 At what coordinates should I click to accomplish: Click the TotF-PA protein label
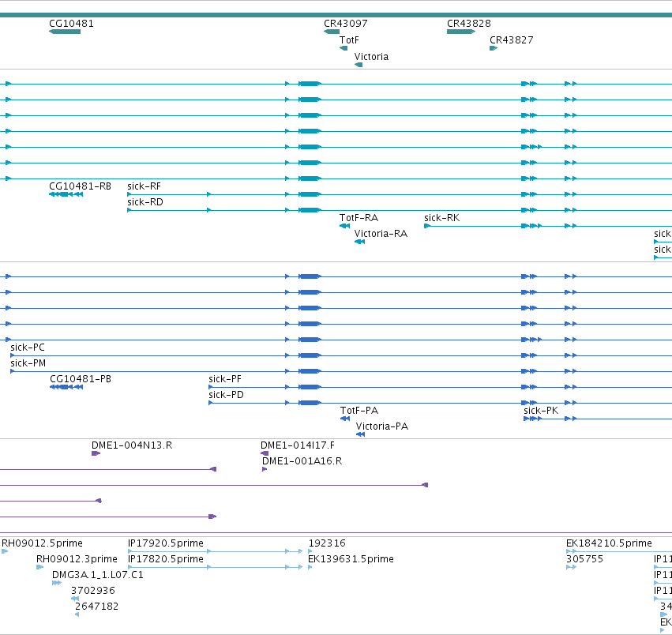coord(359,411)
